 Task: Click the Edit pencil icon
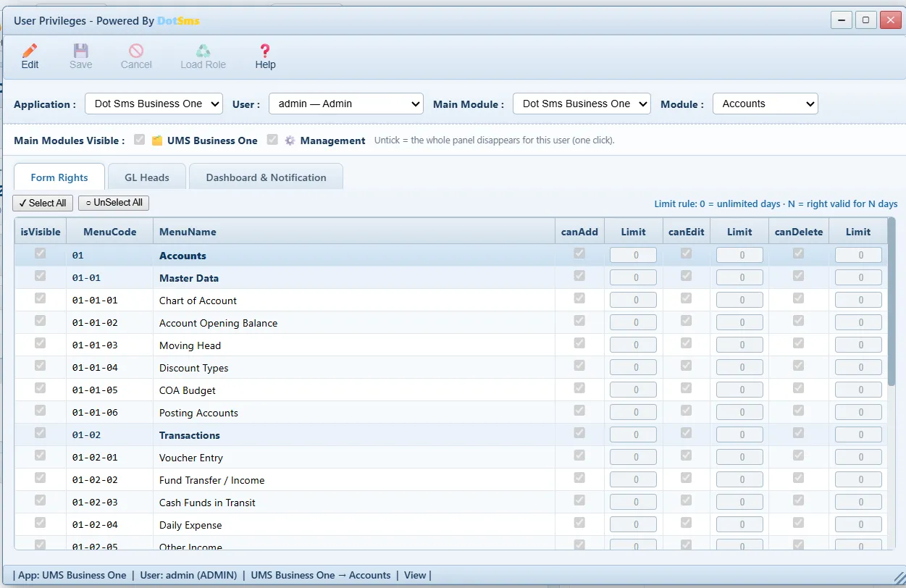point(30,51)
